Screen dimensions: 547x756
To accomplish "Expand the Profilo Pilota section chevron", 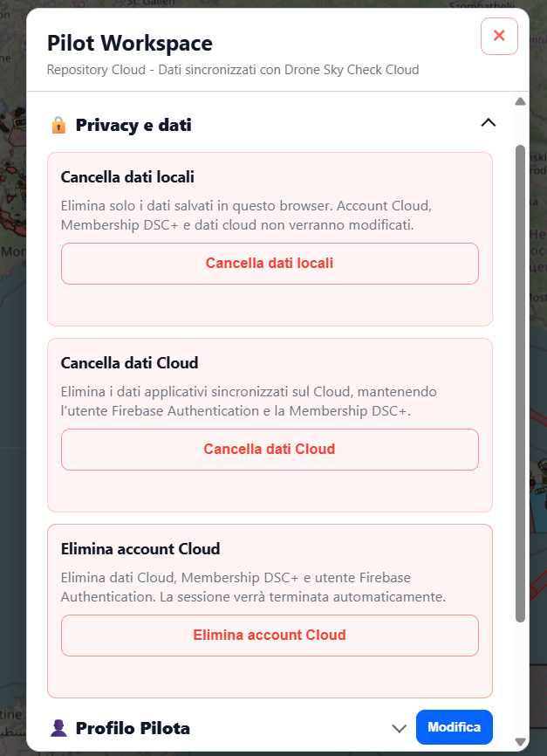I will (399, 728).
